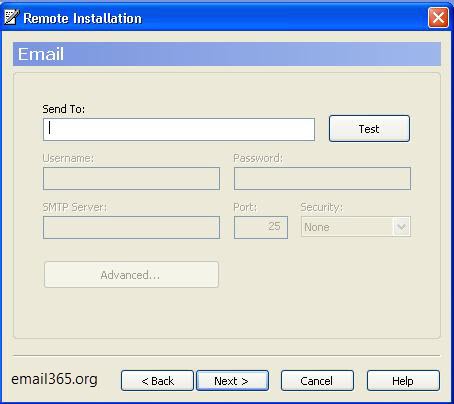Cancel the installation wizard
Viewport: 454px width, 404px height.
click(317, 381)
